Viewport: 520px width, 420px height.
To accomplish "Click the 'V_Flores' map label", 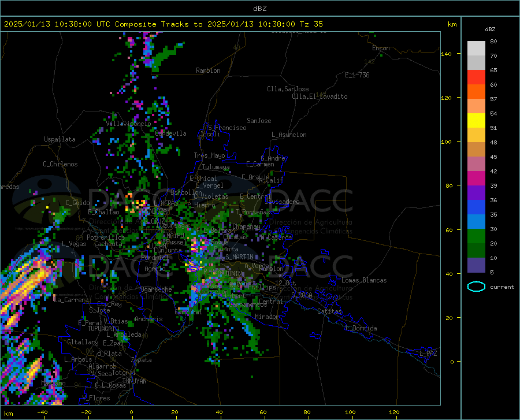I will [96, 398].
